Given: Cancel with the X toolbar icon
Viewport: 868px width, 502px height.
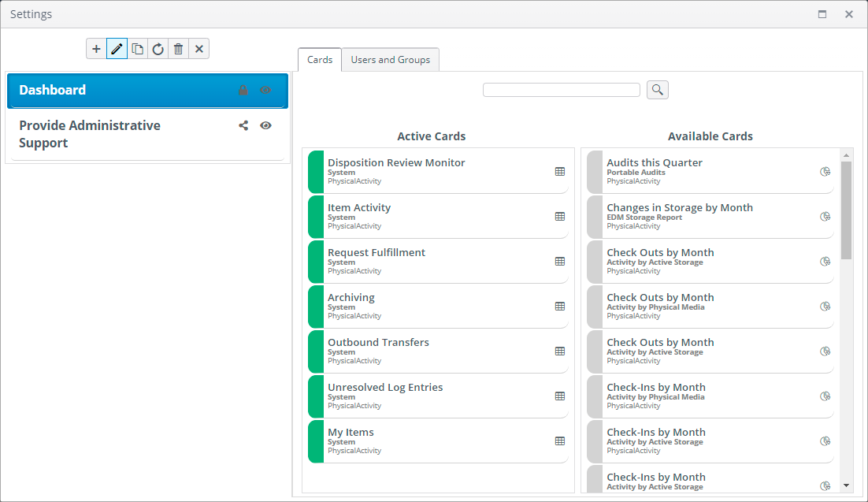Looking at the screenshot, I should 199,49.
